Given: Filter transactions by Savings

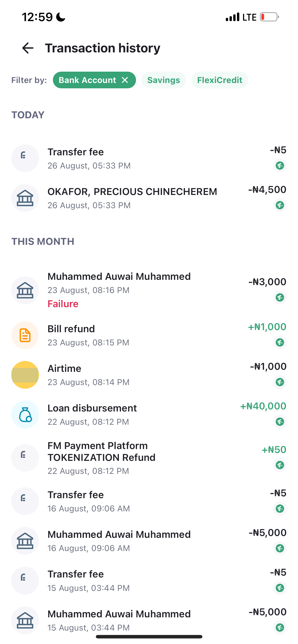Looking at the screenshot, I should [x=163, y=80].
